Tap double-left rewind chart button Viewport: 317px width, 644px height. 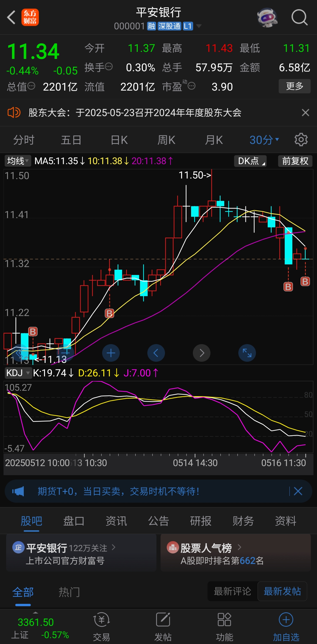point(20,353)
